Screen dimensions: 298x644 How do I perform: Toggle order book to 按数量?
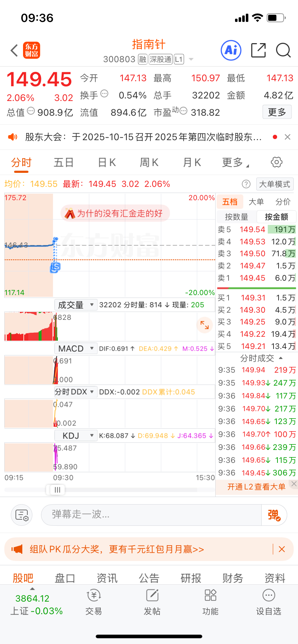(x=236, y=217)
